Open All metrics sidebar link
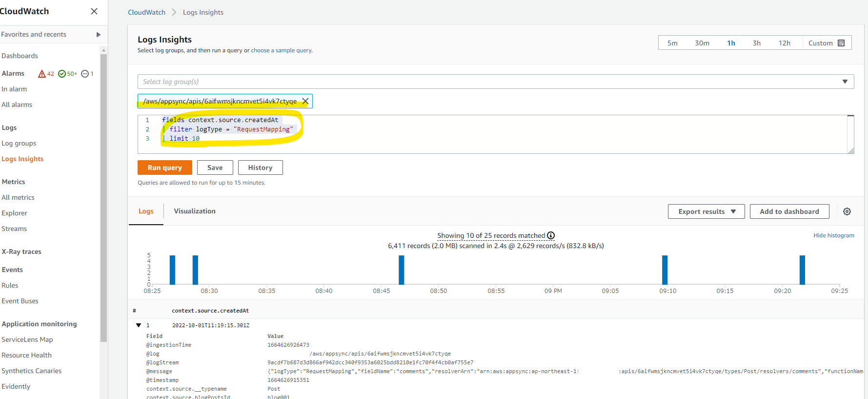 pyautogui.click(x=18, y=197)
